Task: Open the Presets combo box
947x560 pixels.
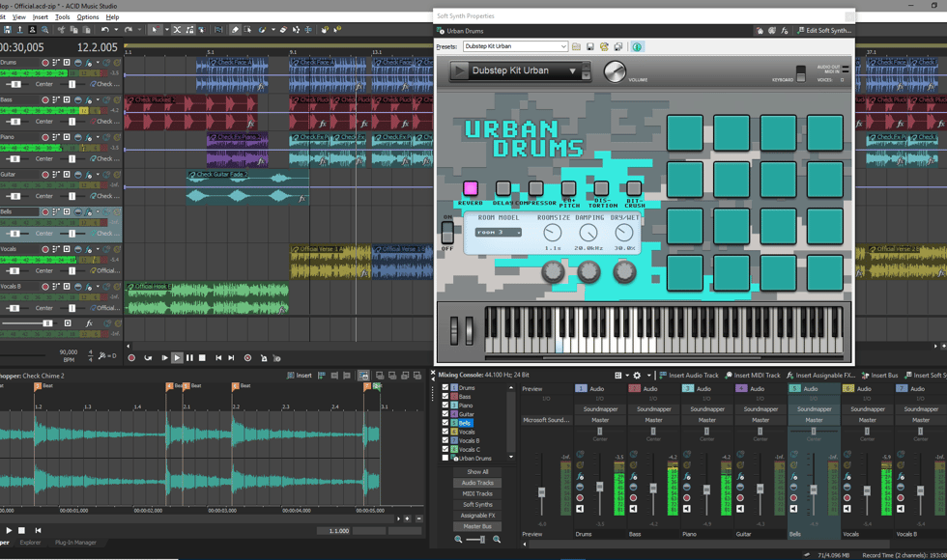Action: point(515,46)
